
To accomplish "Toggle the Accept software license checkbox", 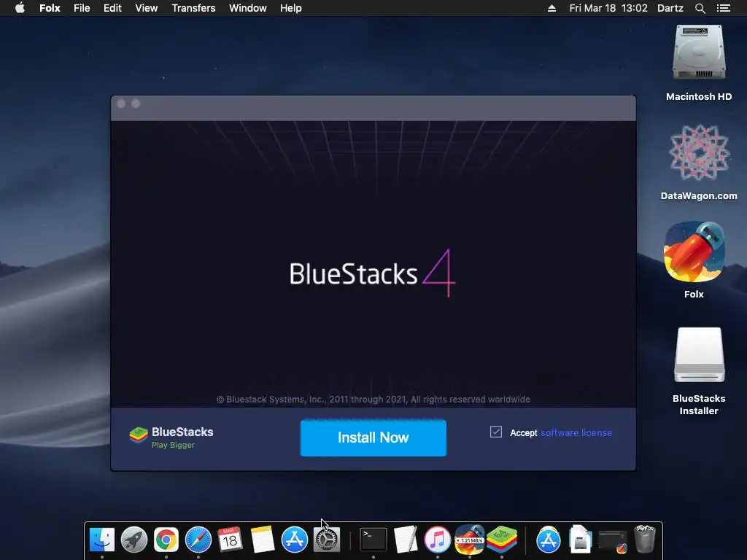I will pos(496,432).
